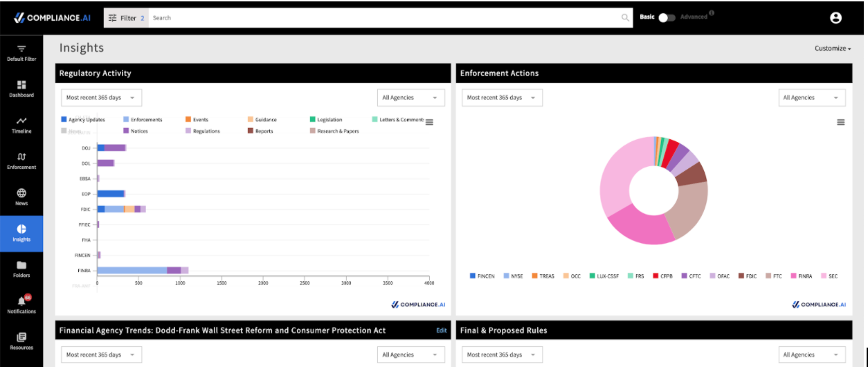Screen dimensions: 868x367
Task: Click Edit link on Dodd-Frank panel
Action: pyautogui.click(x=441, y=330)
